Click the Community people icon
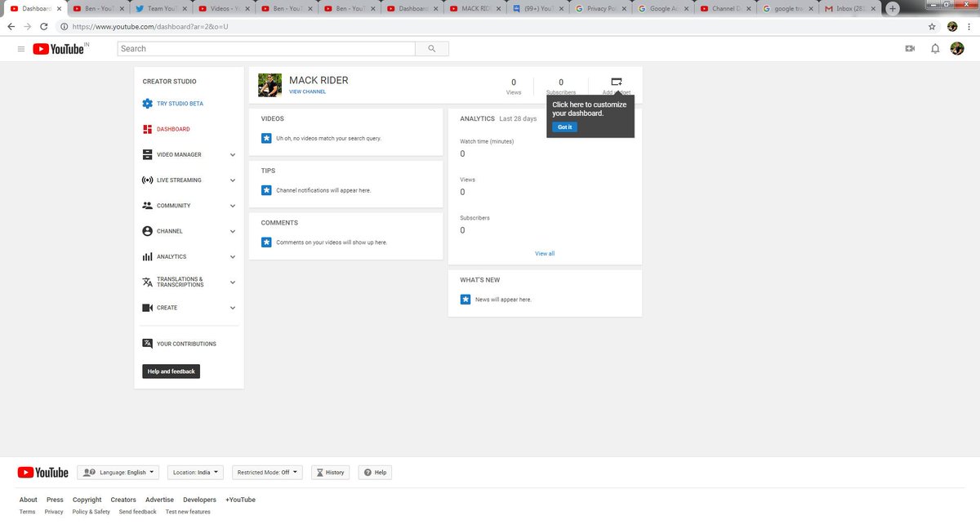Screen dimensions: 980x529 [x=147, y=206]
